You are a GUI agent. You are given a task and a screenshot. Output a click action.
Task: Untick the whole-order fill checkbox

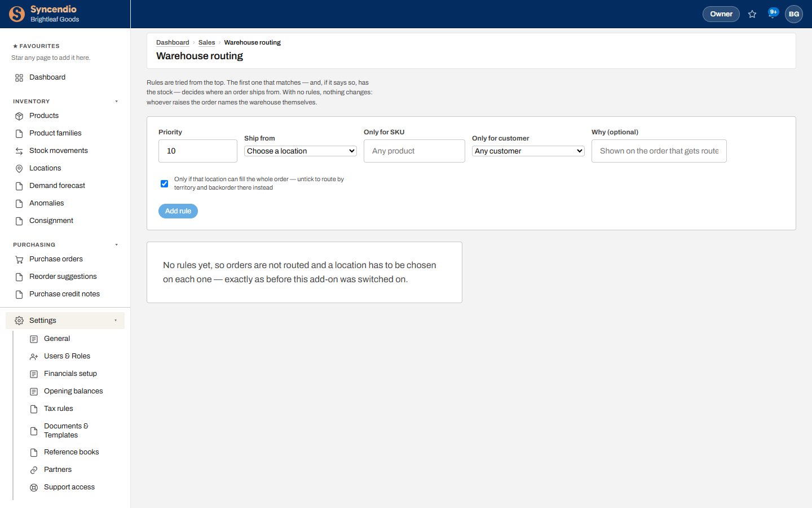pyautogui.click(x=164, y=183)
